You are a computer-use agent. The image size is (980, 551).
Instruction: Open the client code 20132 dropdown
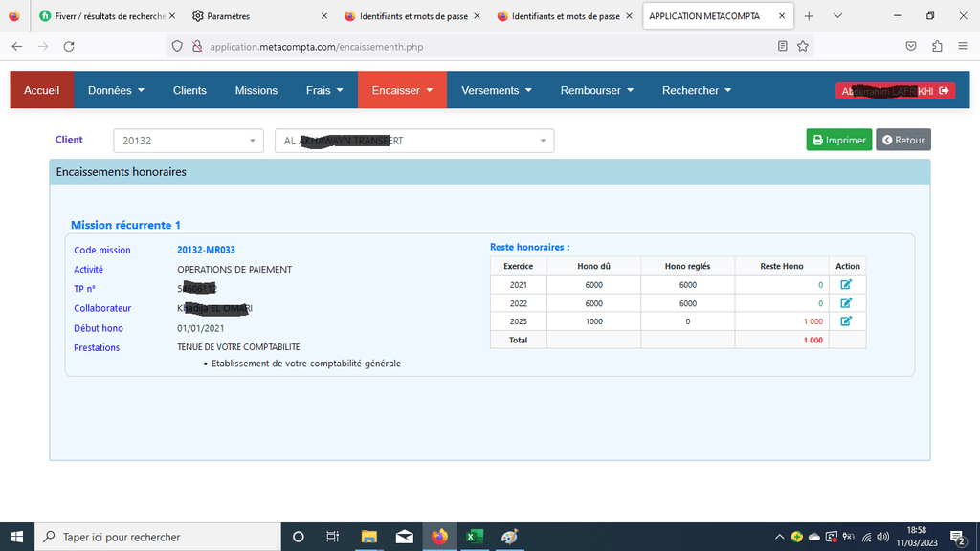pyautogui.click(x=189, y=141)
